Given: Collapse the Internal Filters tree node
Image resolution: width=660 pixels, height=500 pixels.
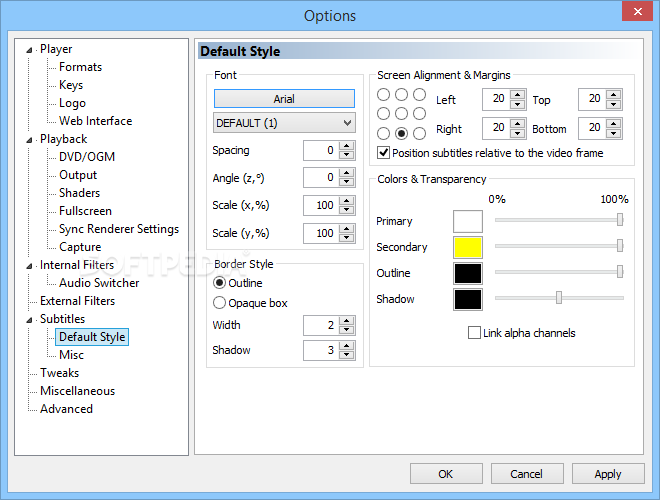Looking at the screenshot, I should click(29, 266).
